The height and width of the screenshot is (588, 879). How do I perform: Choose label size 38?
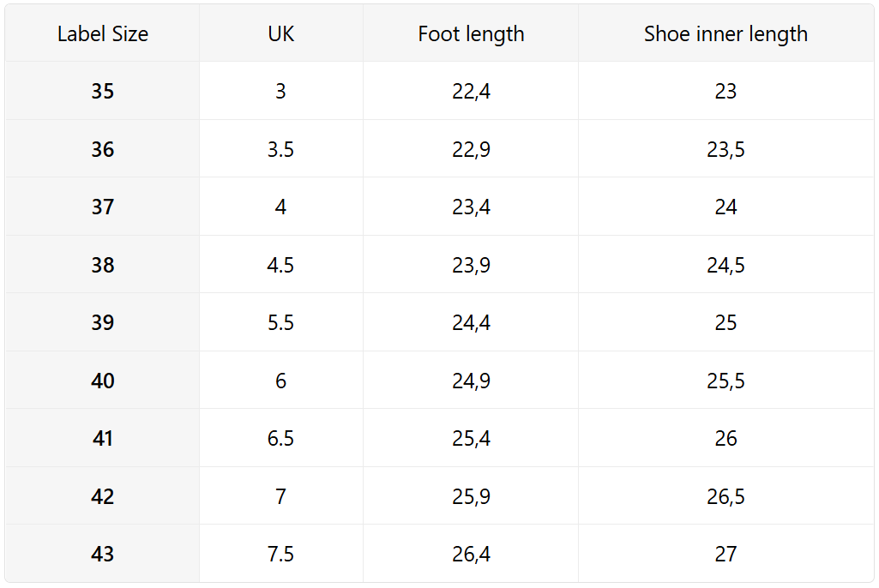pyautogui.click(x=103, y=265)
